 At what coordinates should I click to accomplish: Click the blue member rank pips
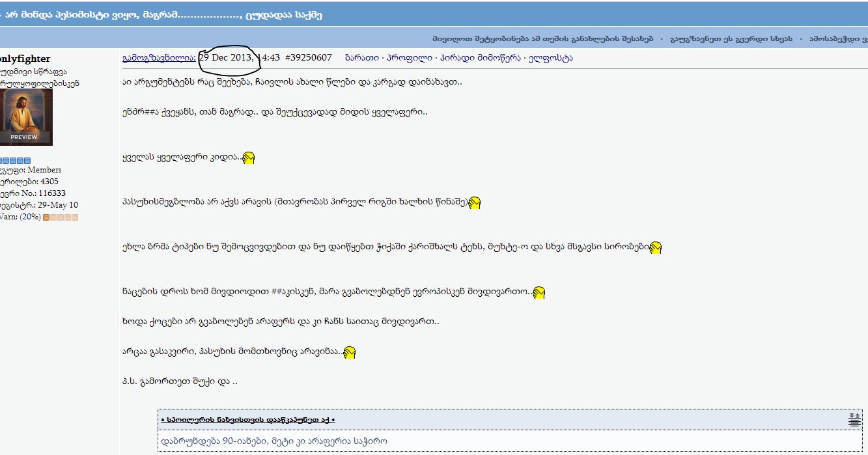pos(14,161)
